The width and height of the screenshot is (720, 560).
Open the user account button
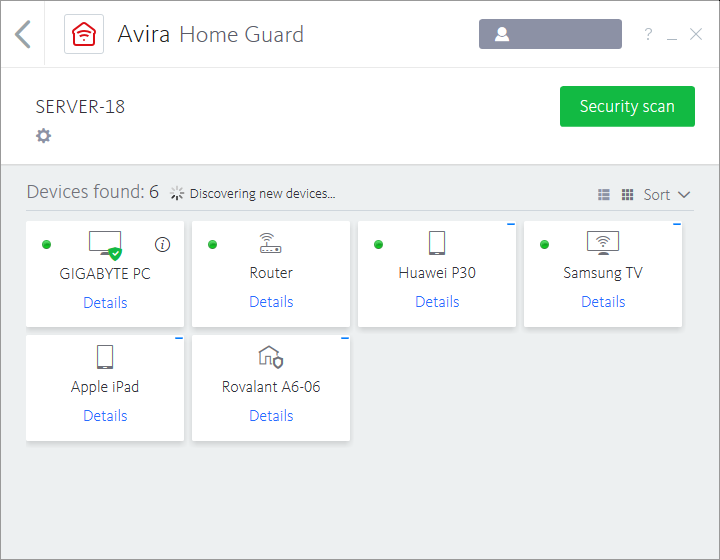550,34
